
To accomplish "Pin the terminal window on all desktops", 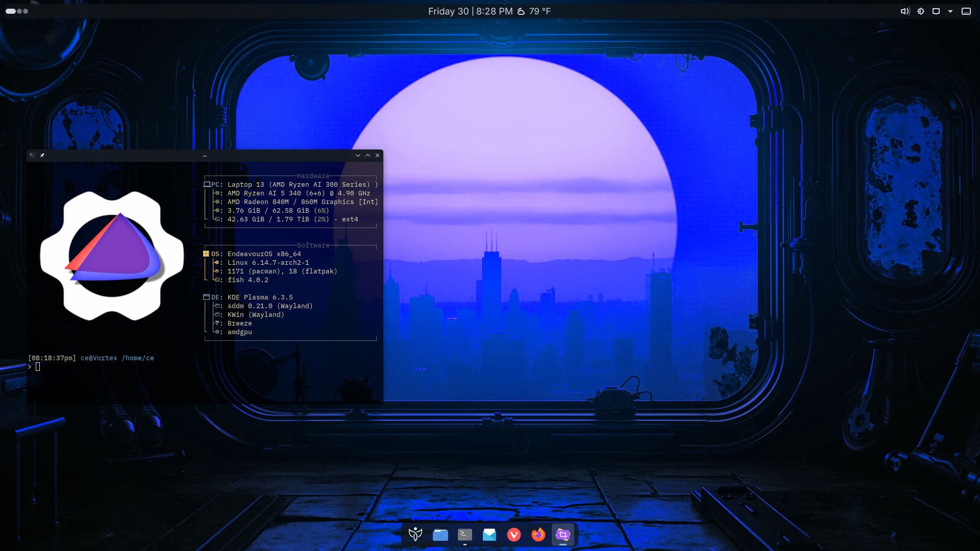I will (x=42, y=155).
